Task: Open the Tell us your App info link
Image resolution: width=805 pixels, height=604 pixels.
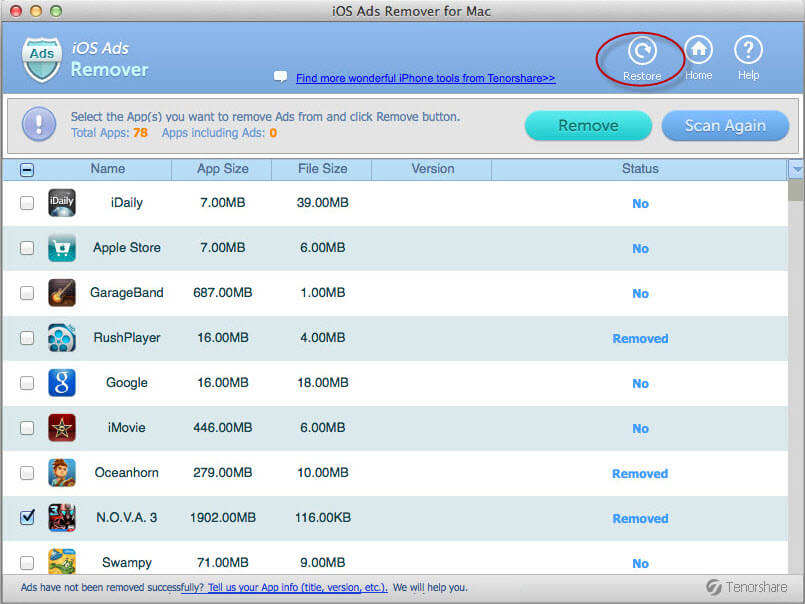Action: 298,587
